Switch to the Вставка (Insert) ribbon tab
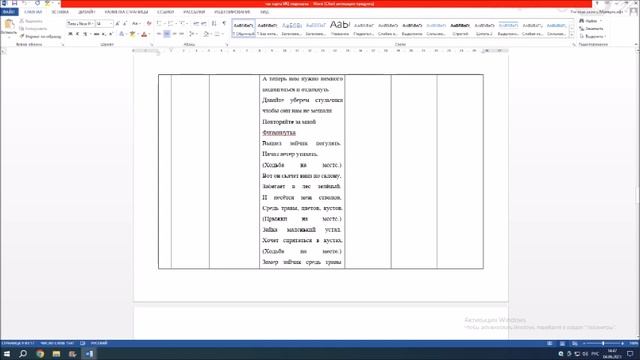 (60, 12)
